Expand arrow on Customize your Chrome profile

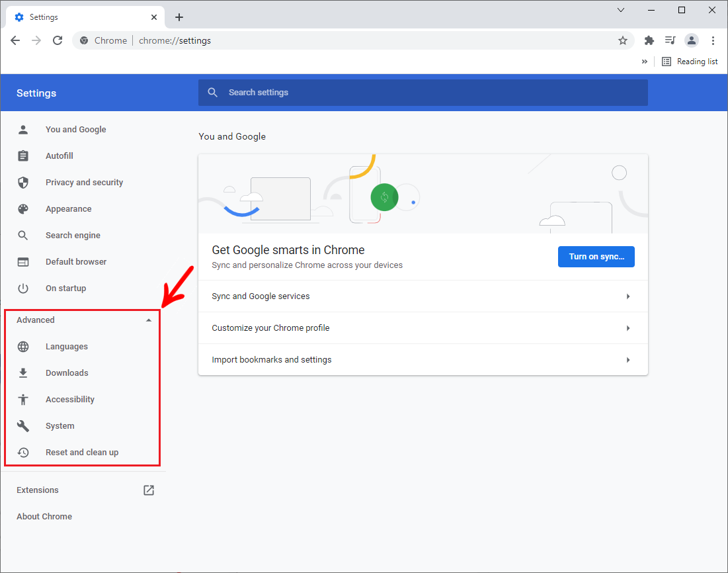(628, 328)
